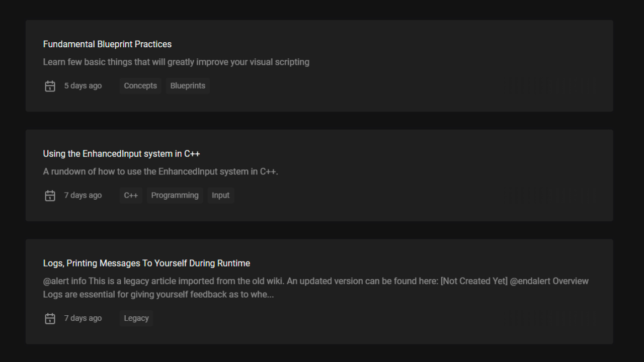Select the Input tag

[x=220, y=195]
